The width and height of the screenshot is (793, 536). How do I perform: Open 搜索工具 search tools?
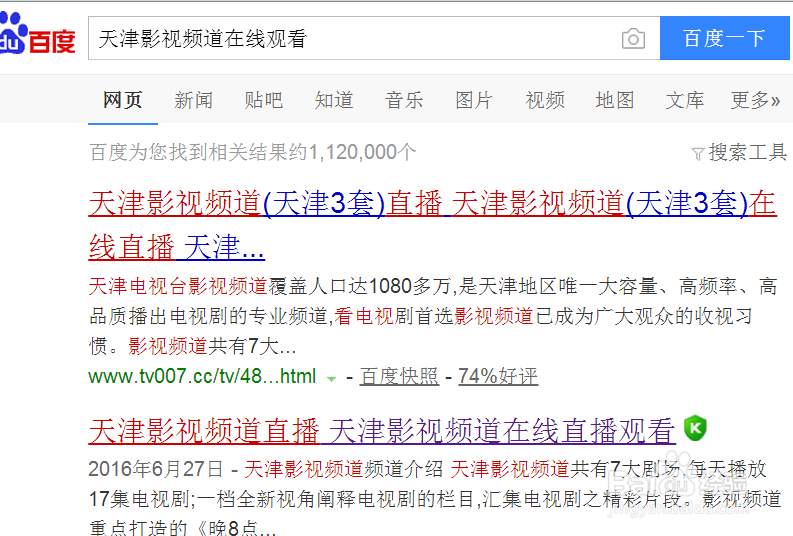[747, 152]
